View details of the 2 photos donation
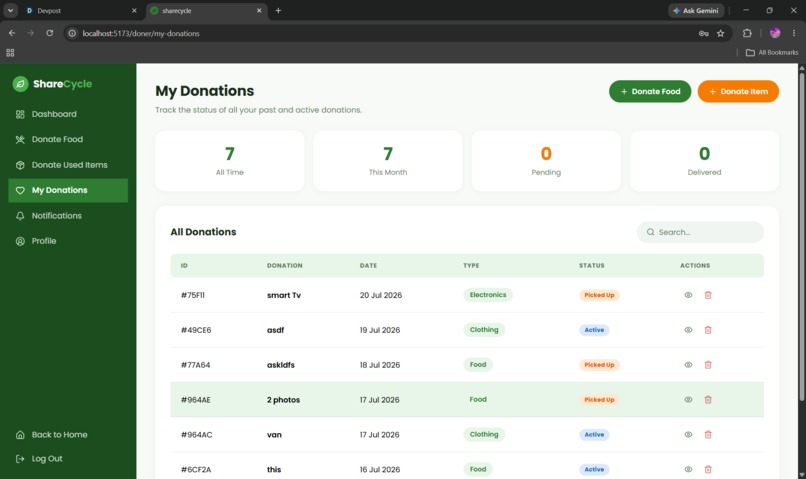 (x=688, y=400)
